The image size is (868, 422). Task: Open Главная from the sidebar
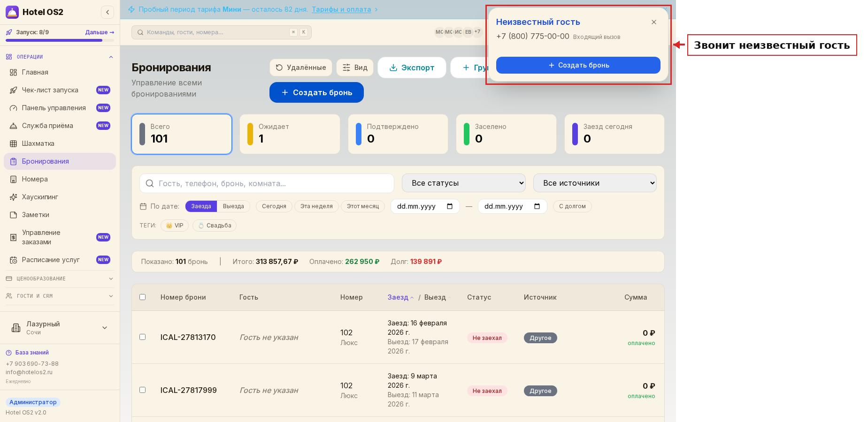(x=60, y=72)
